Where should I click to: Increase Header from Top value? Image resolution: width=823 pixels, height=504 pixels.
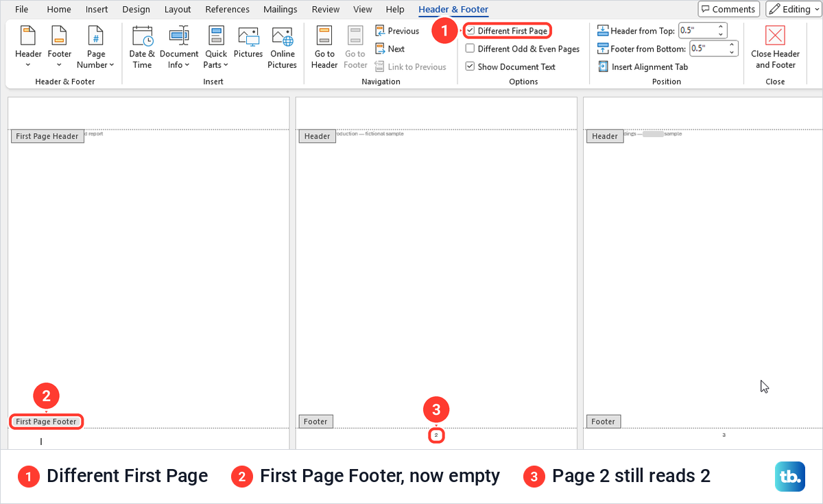click(x=721, y=27)
